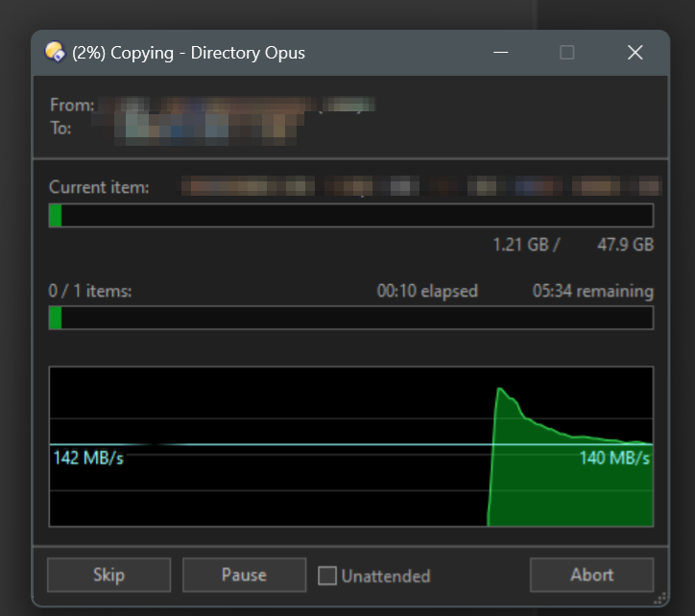The width and height of the screenshot is (695, 616).
Task: Click the resize grip in dialog corner
Action: (x=660, y=599)
